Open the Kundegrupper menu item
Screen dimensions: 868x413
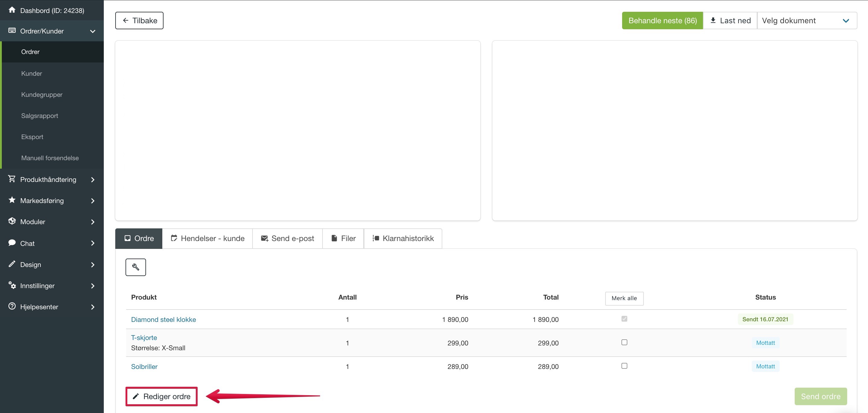click(x=52, y=95)
